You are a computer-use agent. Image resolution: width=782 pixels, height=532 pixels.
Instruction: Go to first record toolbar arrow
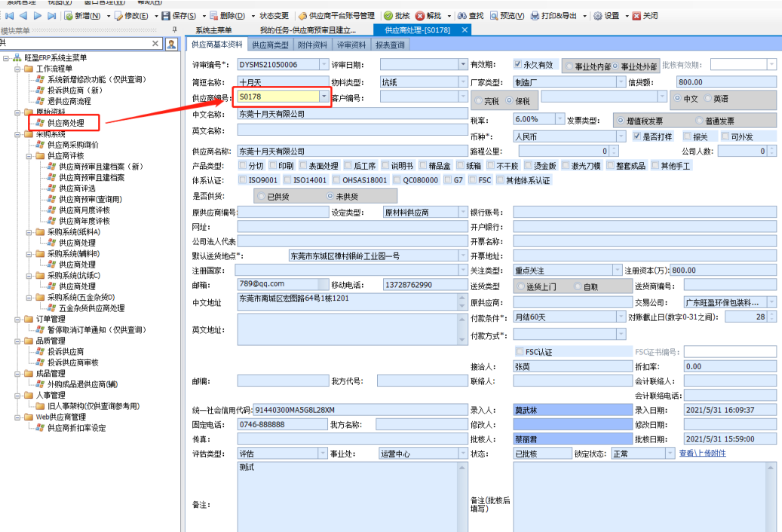10,16
